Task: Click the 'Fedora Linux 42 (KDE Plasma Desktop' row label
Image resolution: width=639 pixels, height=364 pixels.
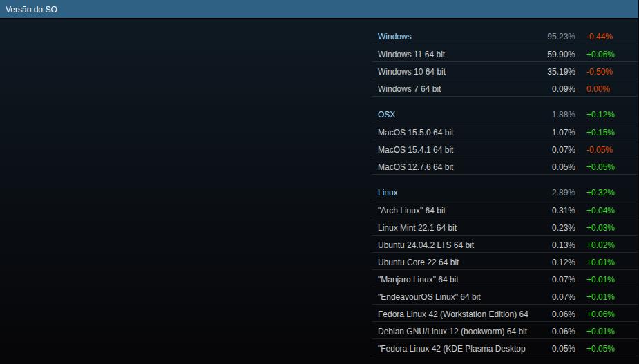Action: pyautogui.click(x=452, y=349)
